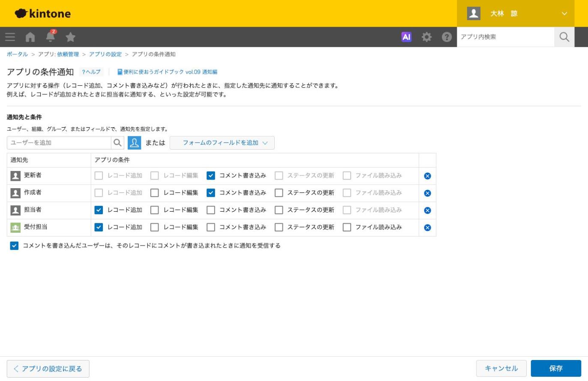Open the hamburger main menu
Screen dimensions: 588x381
(x=10, y=37)
